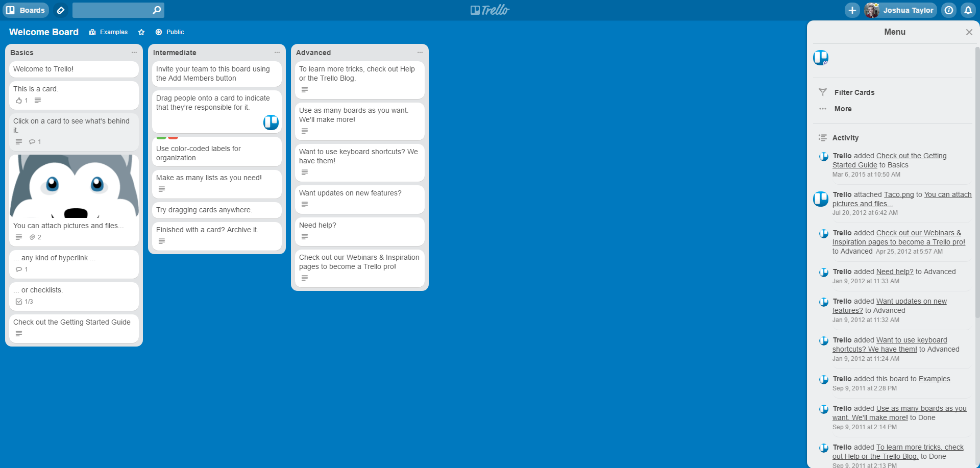Viewport: 980px width, 468px height.
Task: Open the Basics list options menu
Action: click(134, 53)
